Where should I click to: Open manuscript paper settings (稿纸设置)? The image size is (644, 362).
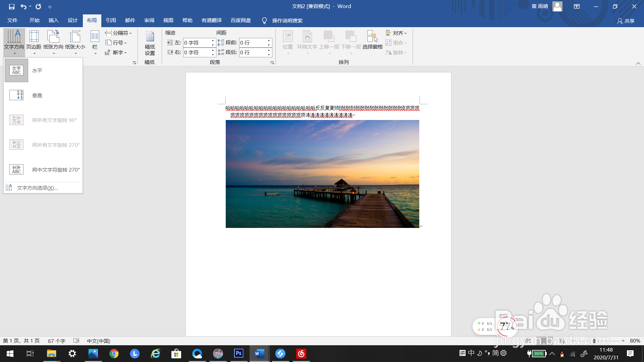150,44
